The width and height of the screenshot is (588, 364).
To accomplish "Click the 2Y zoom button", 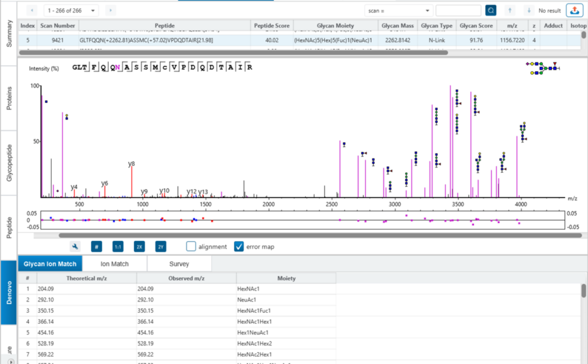I will (161, 247).
